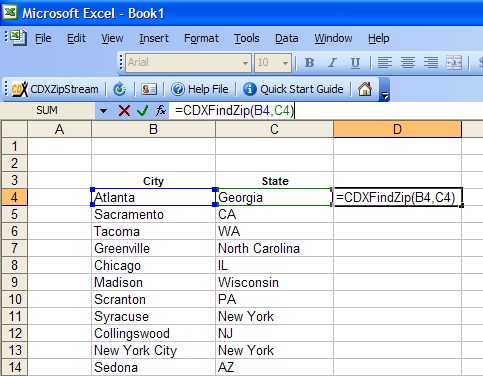Open the File menu
The width and height of the screenshot is (483, 376).
(x=43, y=38)
